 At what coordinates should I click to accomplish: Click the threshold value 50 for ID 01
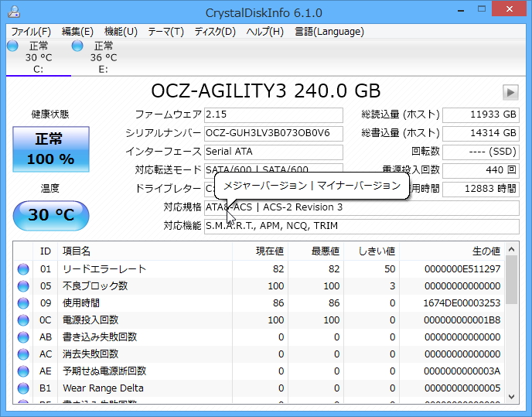(390, 269)
